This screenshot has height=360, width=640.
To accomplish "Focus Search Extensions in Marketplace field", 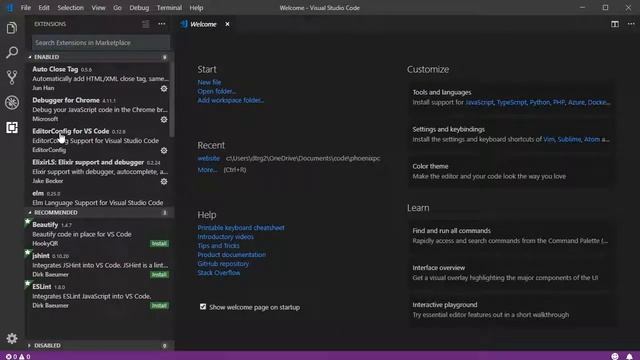I will tap(101, 42).
